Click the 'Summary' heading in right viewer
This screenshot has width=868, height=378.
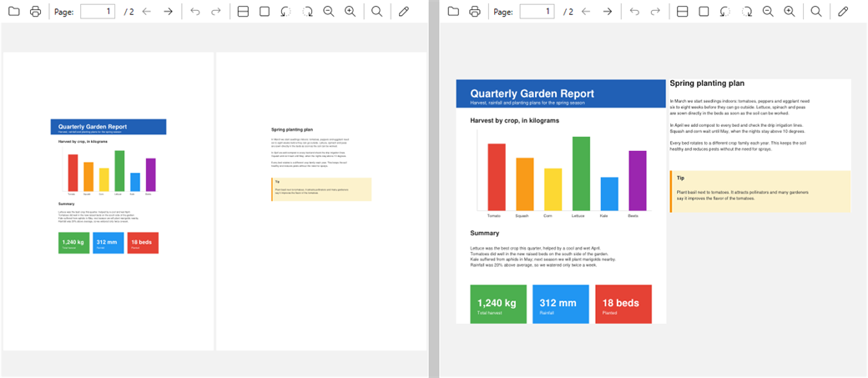point(484,233)
